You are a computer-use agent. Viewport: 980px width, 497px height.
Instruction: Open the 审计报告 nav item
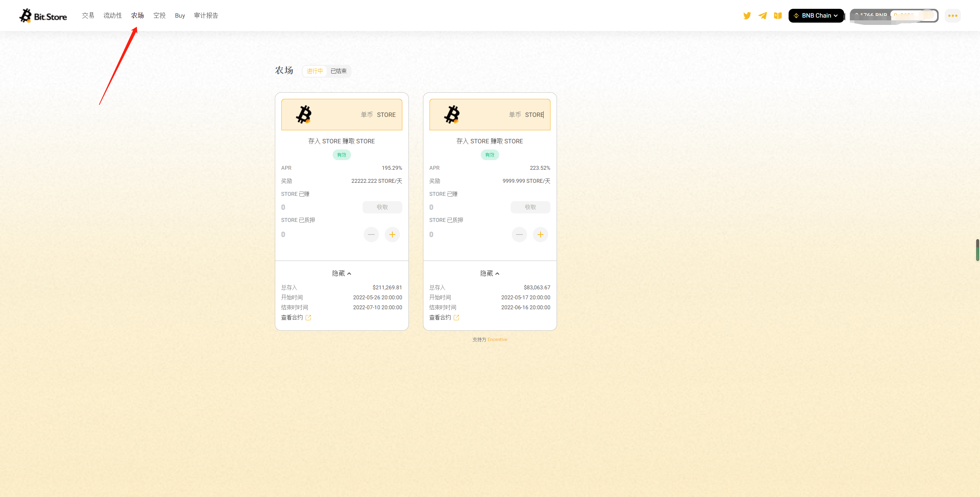(x=206, y=16)
